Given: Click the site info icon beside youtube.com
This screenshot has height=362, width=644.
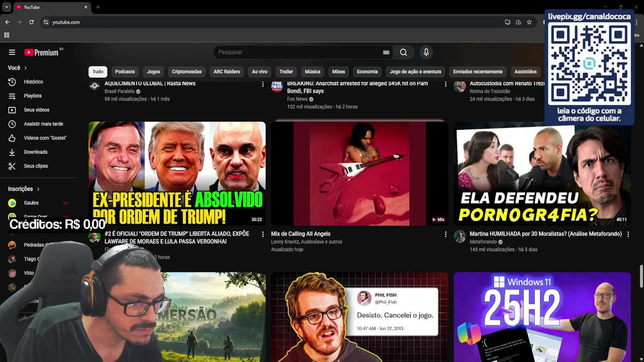Looking at the screenshot, I should [46, 22].
